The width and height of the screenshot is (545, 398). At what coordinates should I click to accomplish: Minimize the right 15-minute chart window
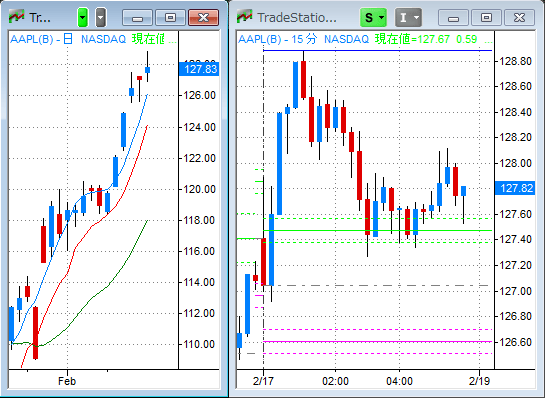point(453,17)
